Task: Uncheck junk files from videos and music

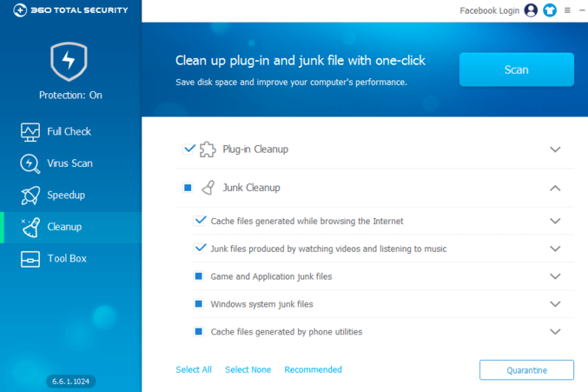Action: pos(200,248)
